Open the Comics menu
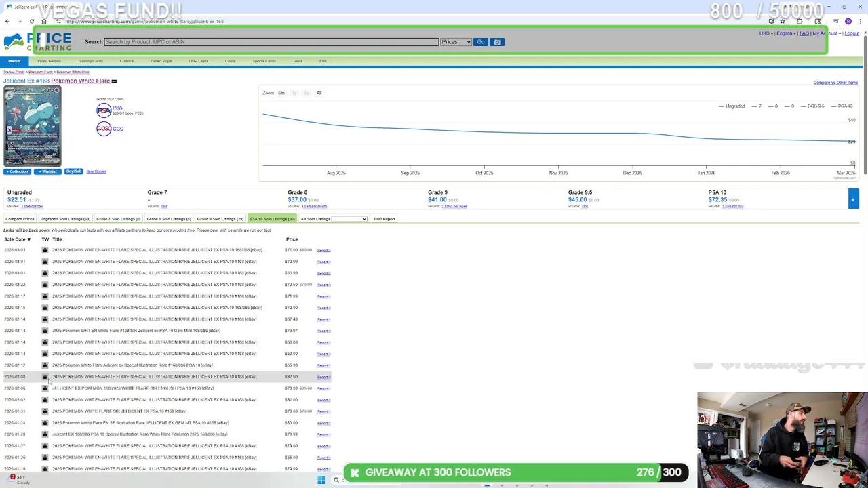 pos(127,61)
